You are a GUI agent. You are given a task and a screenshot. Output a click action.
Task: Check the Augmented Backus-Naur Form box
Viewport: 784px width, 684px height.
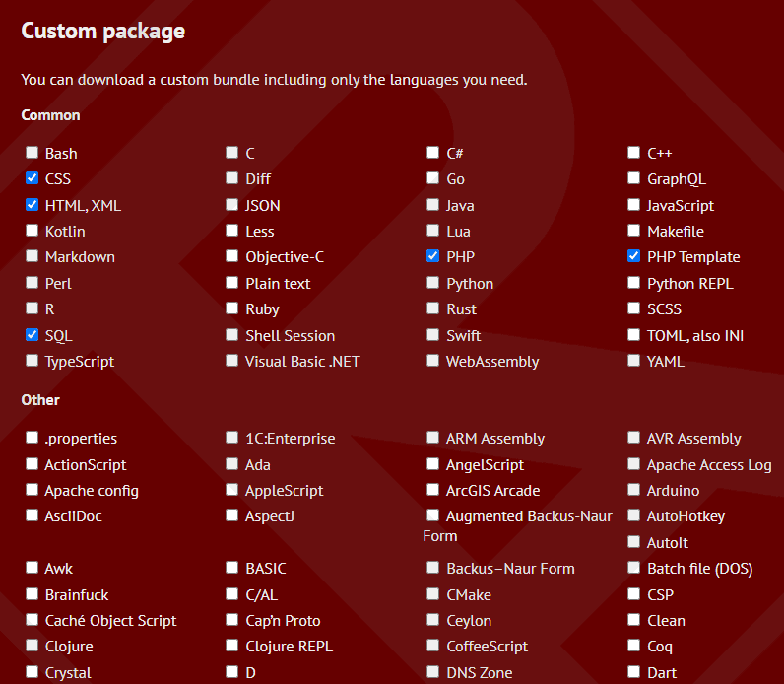point(433,514)
